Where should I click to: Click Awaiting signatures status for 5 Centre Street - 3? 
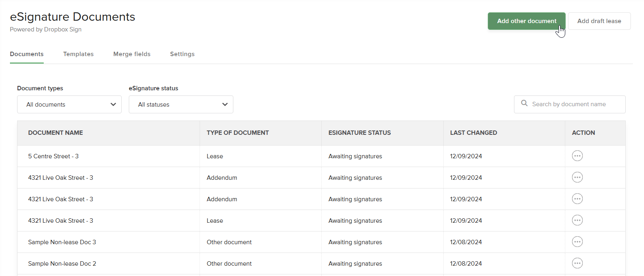pyautogui.click(x=355, y=156)
